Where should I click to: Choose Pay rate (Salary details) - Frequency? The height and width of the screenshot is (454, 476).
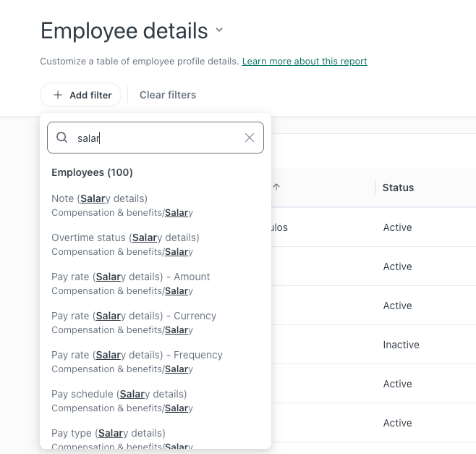click(x=137, y=355)
